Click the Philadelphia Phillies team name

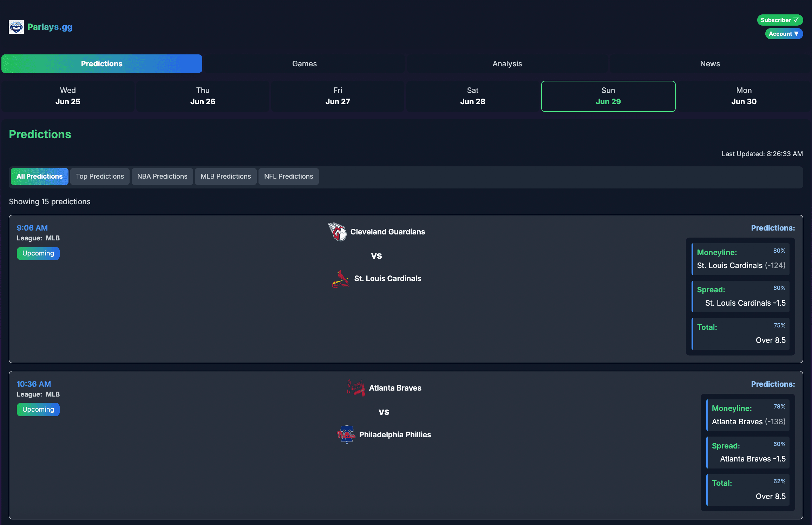tap(395, 434)
